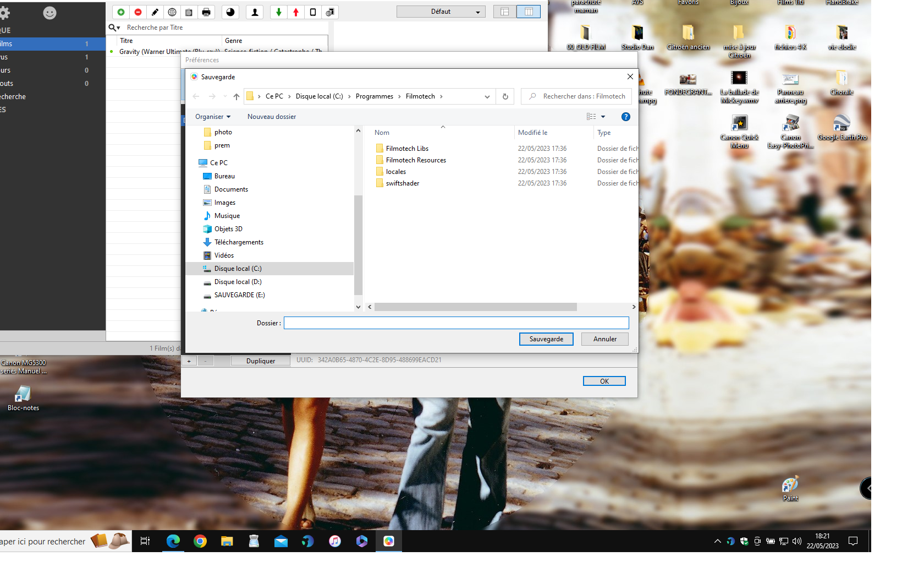Open the address bar path history dropdown
Screen dimensions: 924x578
point(487,96)
